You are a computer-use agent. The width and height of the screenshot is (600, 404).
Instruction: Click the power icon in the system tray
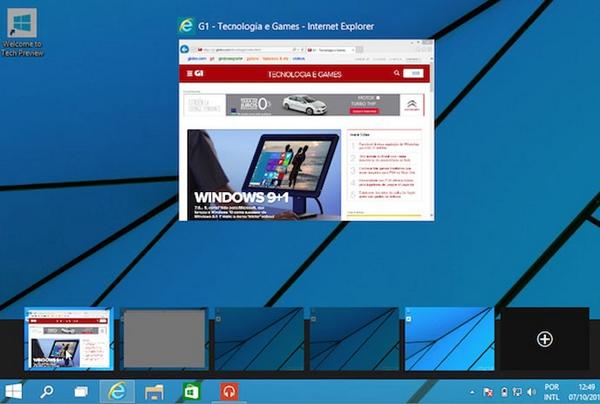(x=504, y=392)
